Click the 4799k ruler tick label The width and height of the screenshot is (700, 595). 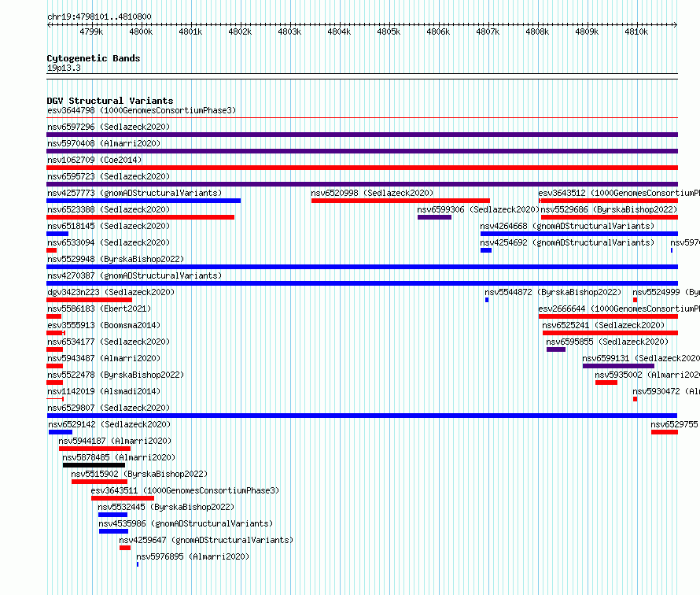point(91,31)
